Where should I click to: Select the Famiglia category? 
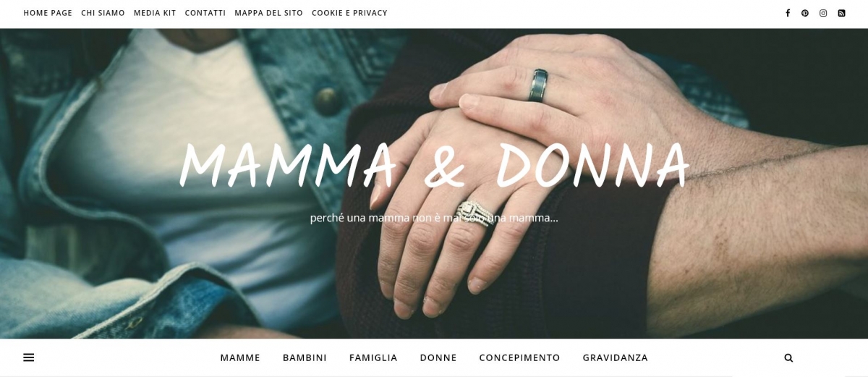coord(373,357)
